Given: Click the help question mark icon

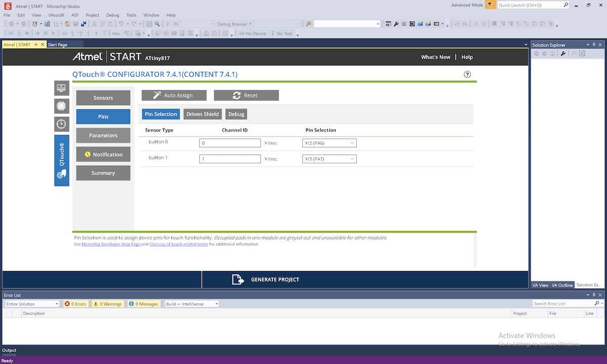Looking at the screenshot, I should (467, 74).
